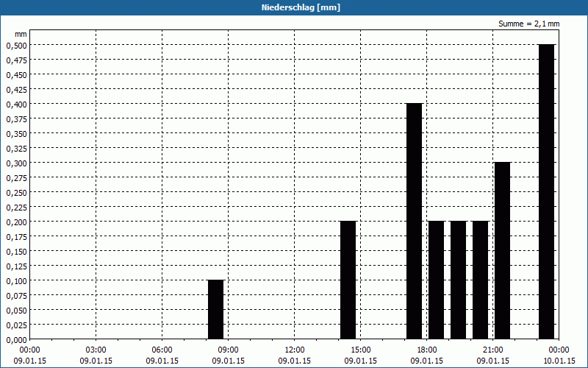This screenshot has height=368, width=588.
Task: Click the 09:00 time axis label
Action: [228, 350]
